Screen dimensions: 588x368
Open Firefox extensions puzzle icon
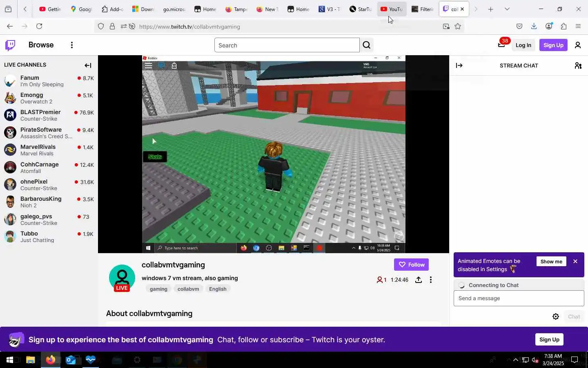563,26
